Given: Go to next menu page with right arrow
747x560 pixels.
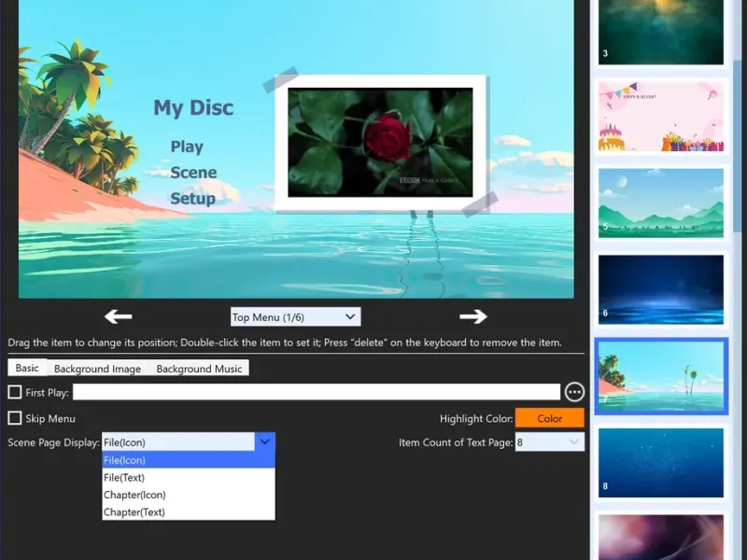Looking at the screenshot, I should click(473, 316).
